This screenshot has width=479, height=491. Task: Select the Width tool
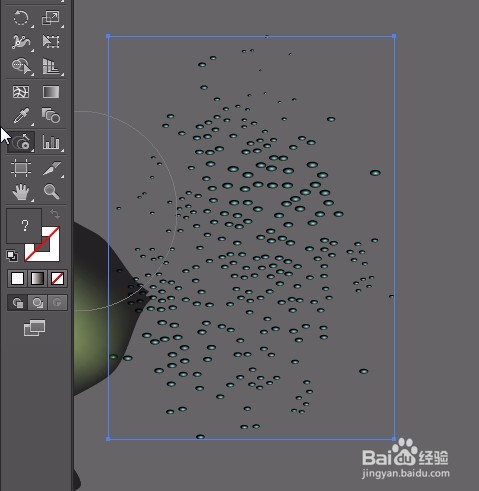tap(21, 42)
